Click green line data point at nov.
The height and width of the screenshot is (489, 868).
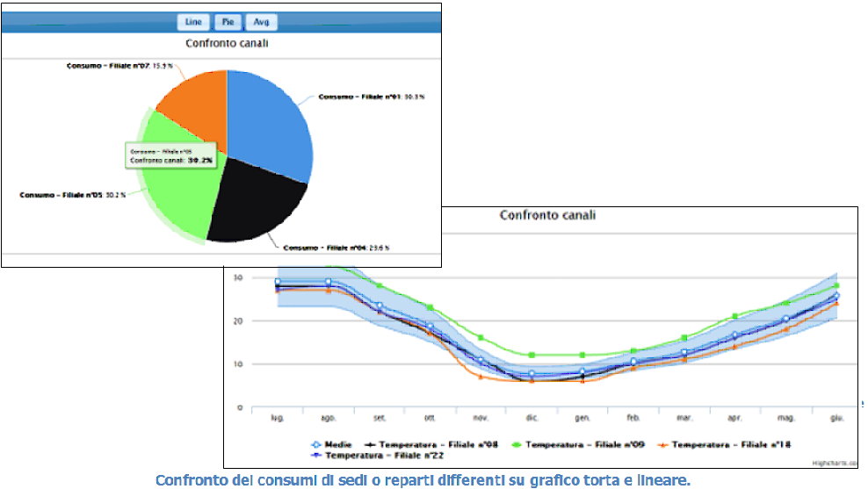click(x=481, y=338)
